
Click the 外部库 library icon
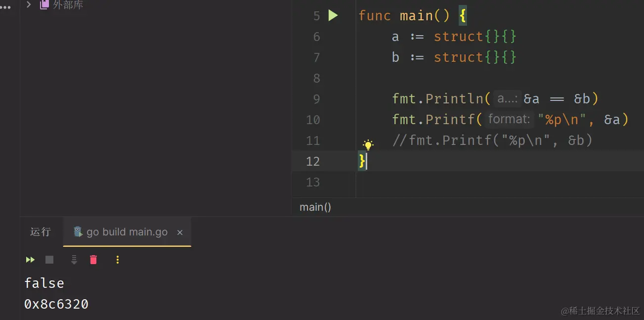point(44,5)
